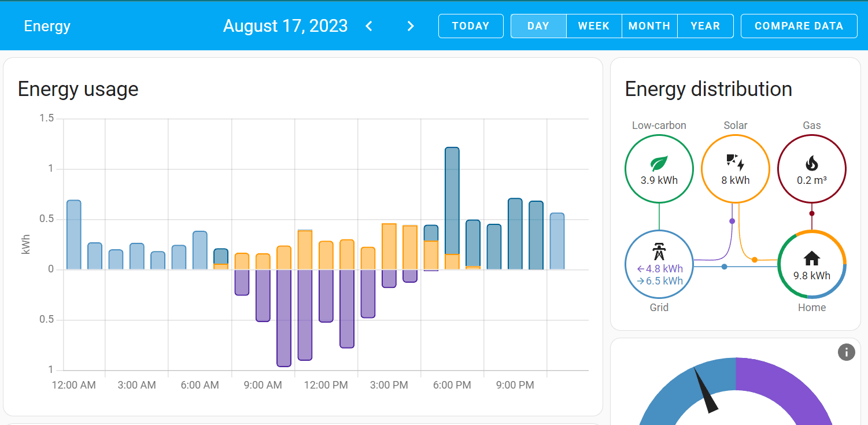Switch to WEEK view
The height and width of the screenshot is (425, 868).
click(594, 26)
